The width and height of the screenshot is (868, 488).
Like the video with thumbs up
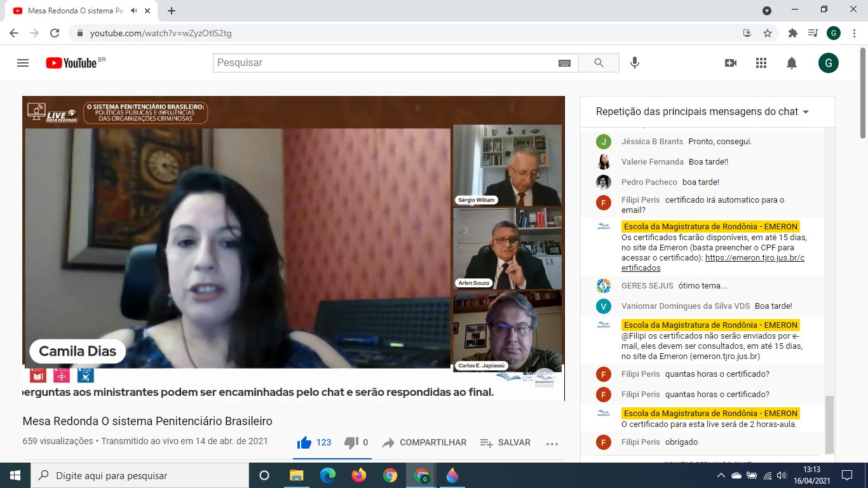304,442
